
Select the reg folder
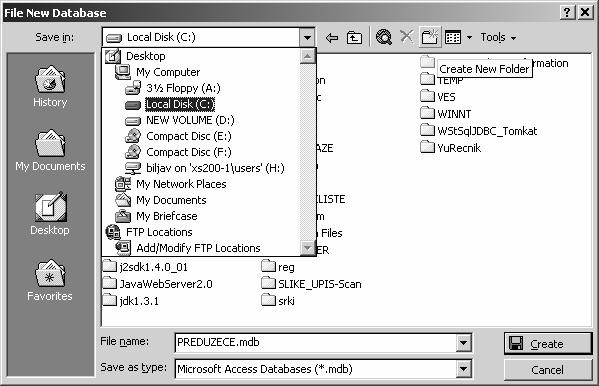[278, 266]
